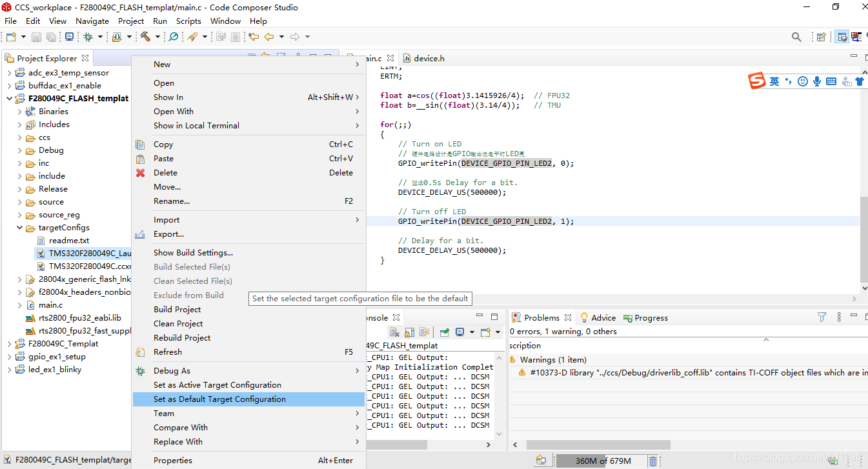Toggle Scroll Lock in the Console toolbar
The image size is (868, 469).
pos(410,332)
